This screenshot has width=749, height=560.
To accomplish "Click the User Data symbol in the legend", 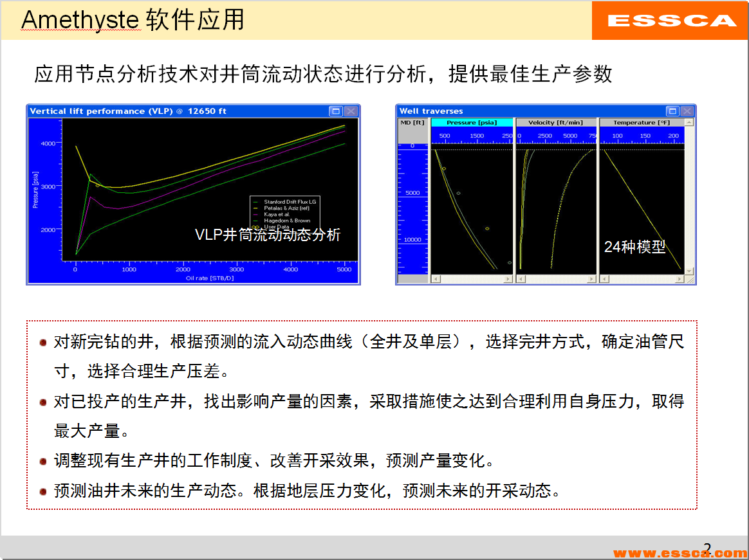I will (255, 227).
